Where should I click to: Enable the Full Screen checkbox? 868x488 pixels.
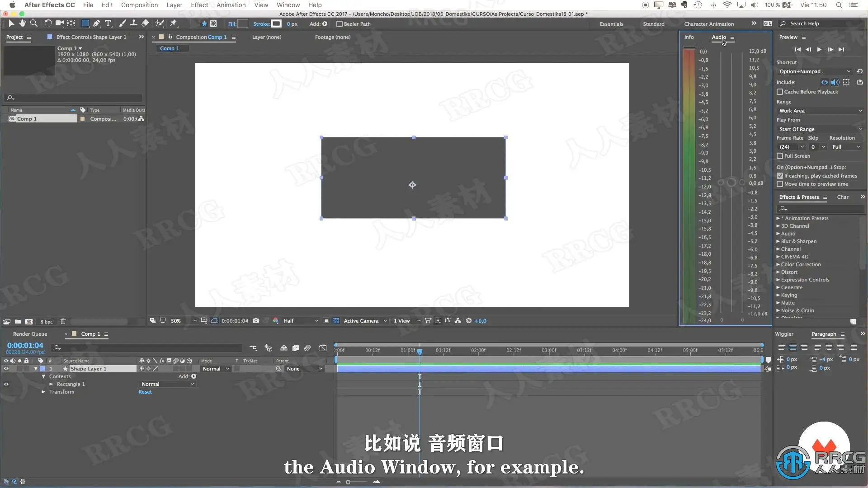point(780,156)
